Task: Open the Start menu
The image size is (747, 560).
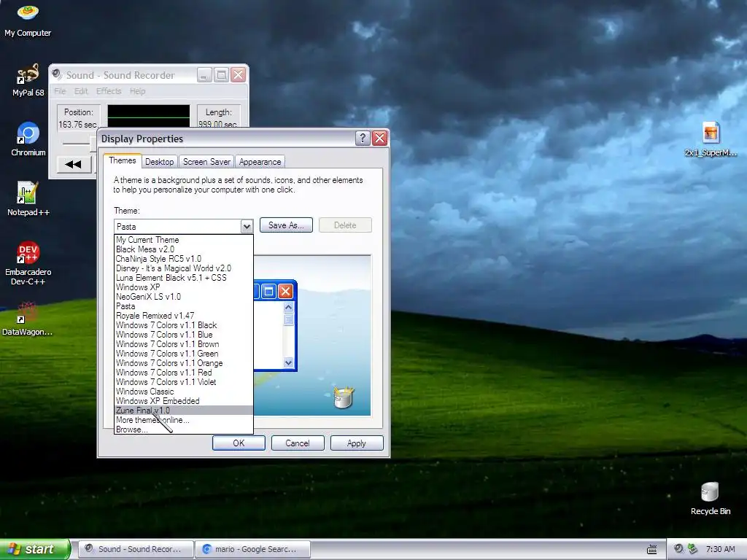Action: pyautogui.click(x=35, y=549)
